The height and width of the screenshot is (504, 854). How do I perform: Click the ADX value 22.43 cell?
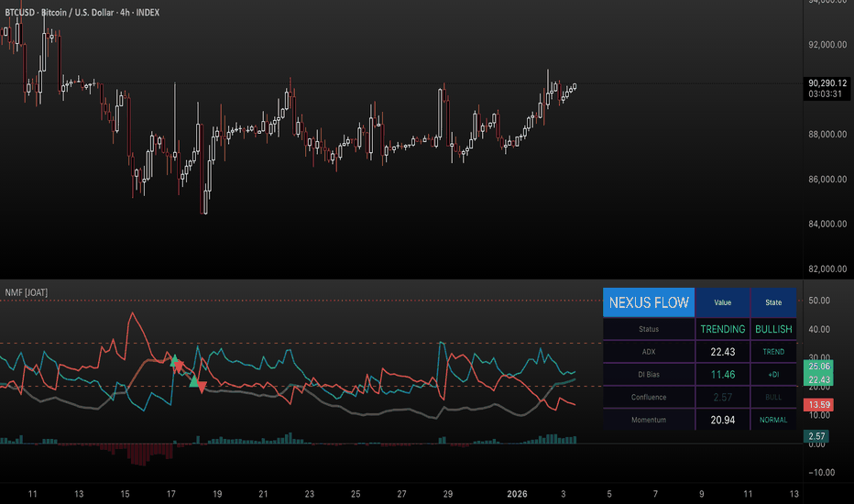point(723,352)
